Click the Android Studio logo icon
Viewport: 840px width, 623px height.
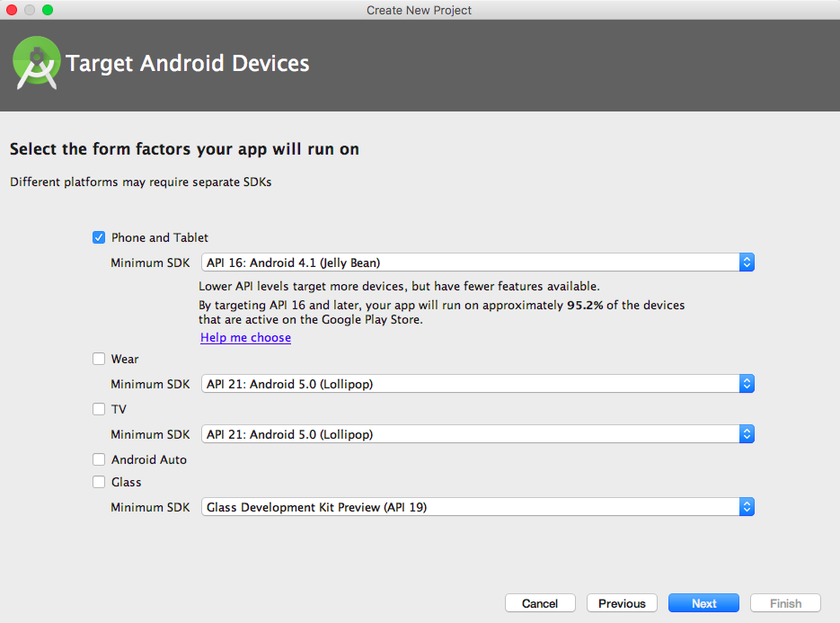point(36,63)
